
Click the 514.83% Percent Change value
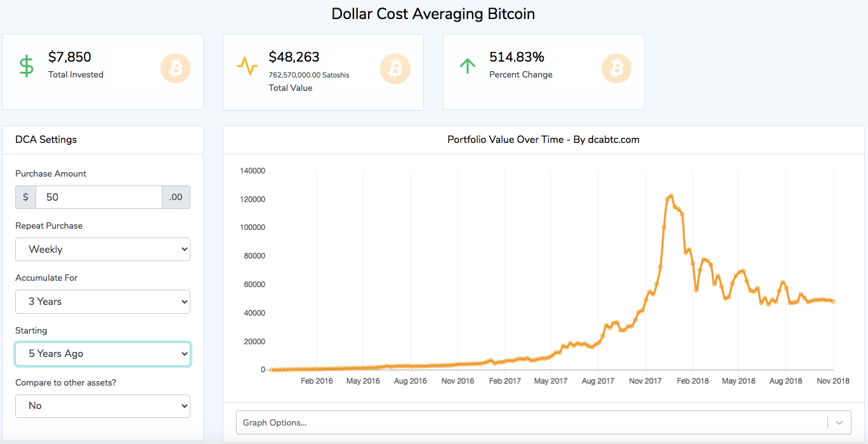pyautogui.click(x=516, y=57)
